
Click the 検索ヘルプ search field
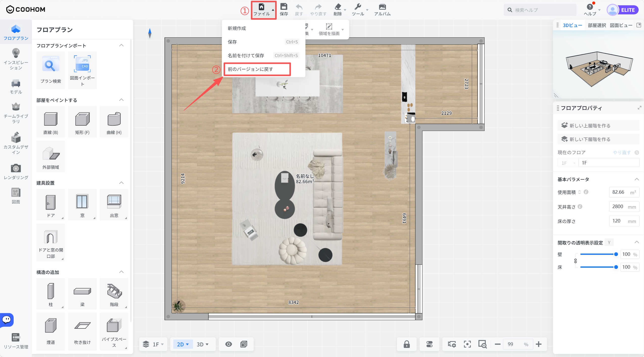point(540,10)
